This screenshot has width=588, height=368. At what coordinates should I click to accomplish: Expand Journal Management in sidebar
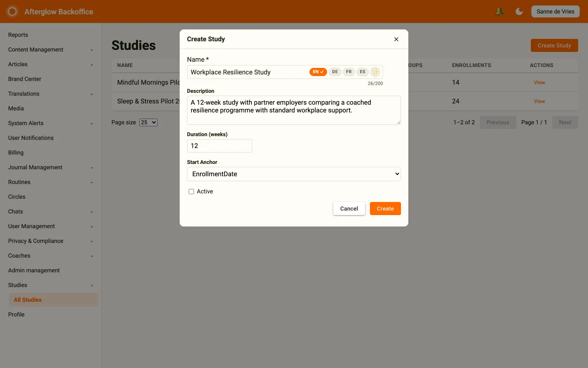pos(51,167)
